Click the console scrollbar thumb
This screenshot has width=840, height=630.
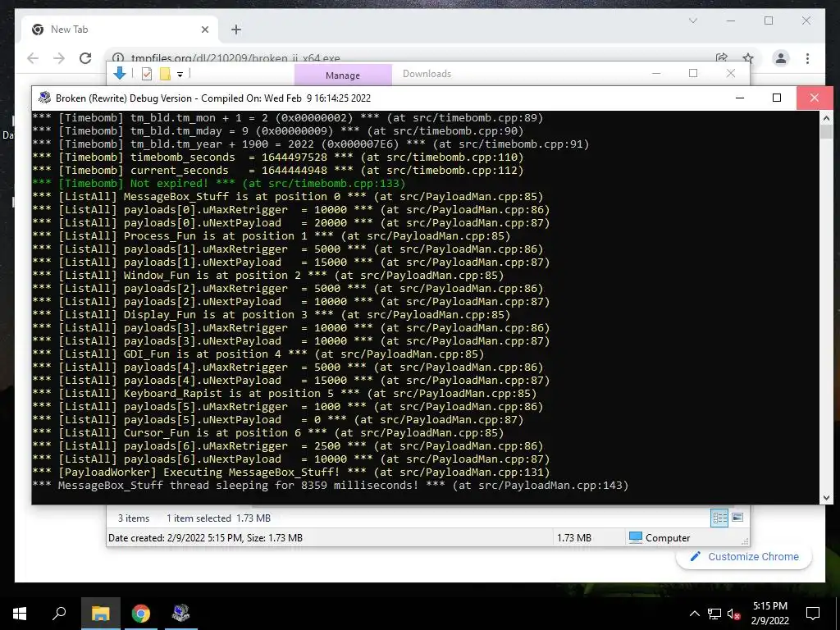(x=826, y=132)
